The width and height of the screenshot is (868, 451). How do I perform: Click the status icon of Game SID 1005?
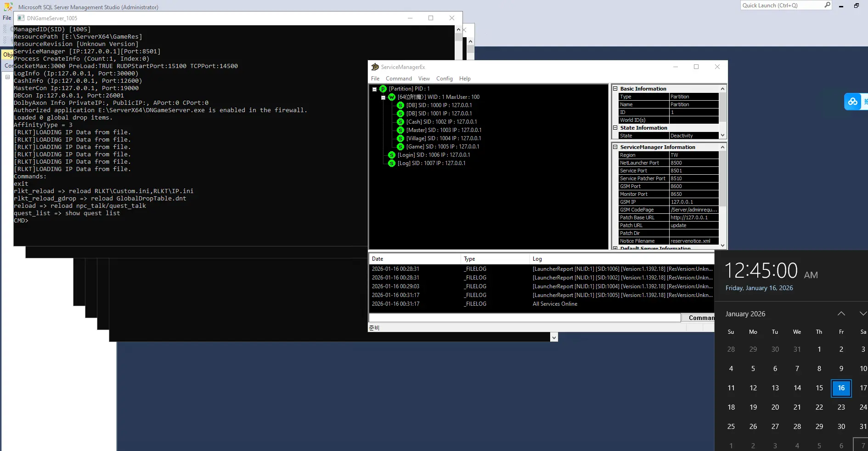click(x=400, y=147)
